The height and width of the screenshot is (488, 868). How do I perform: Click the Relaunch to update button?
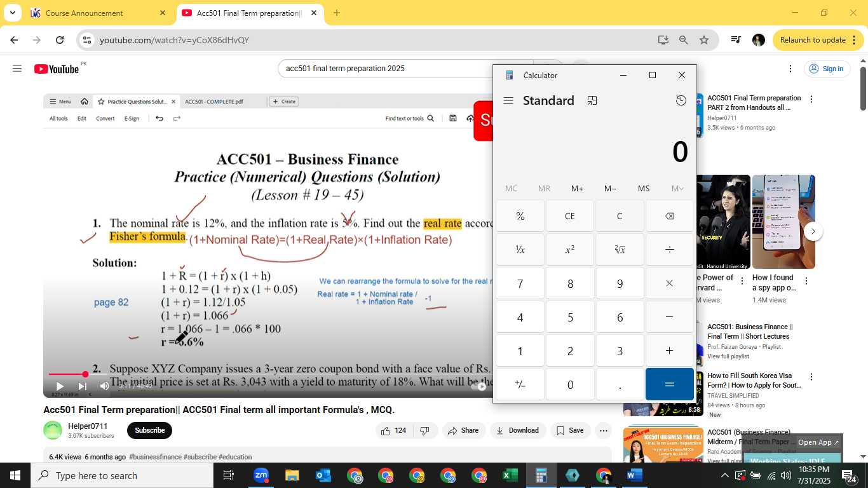812,40
